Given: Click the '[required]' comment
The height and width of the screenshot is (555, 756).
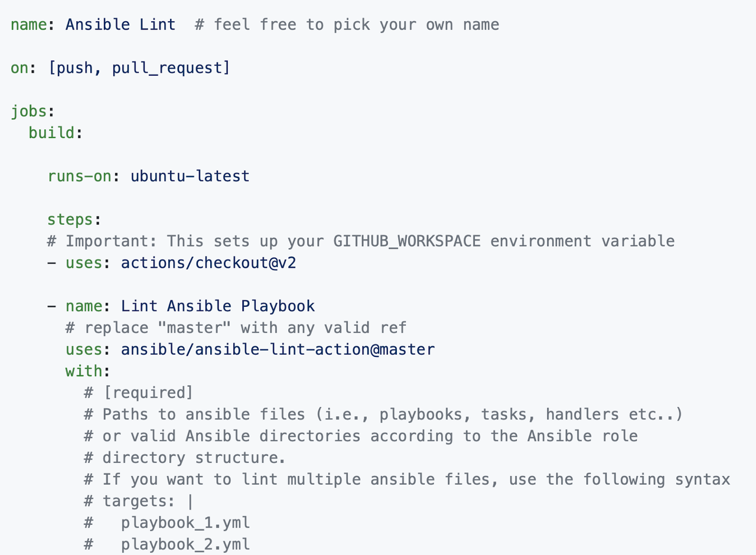Looking at the screenshot, I should [x=148, y=392].
